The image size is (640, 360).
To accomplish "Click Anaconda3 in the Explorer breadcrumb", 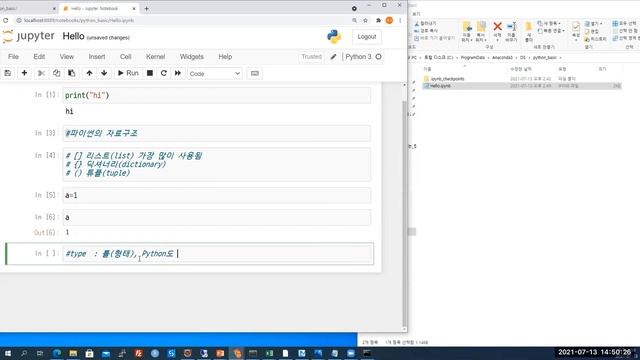I will coord(502,58).
